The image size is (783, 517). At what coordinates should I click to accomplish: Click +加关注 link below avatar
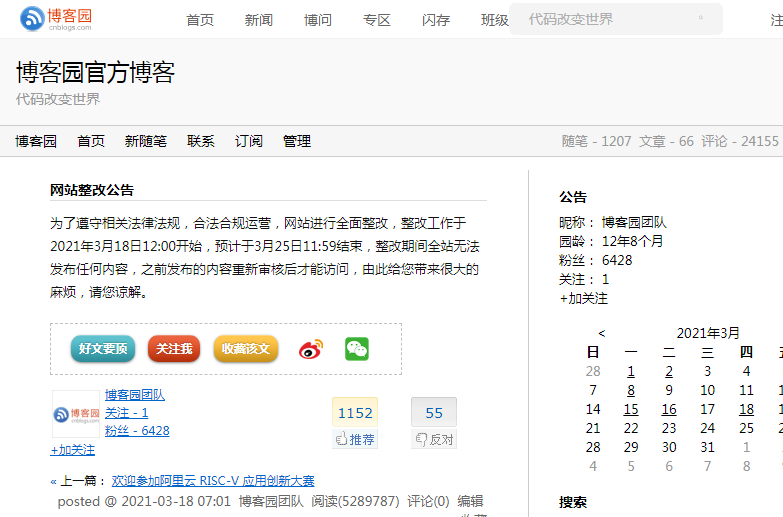click(x=72, y=450)
